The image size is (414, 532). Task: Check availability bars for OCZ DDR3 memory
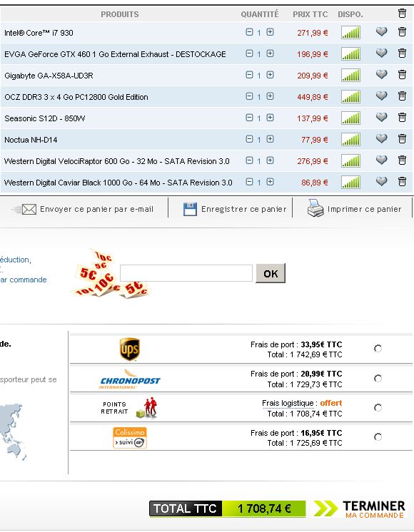pos(350,97)
